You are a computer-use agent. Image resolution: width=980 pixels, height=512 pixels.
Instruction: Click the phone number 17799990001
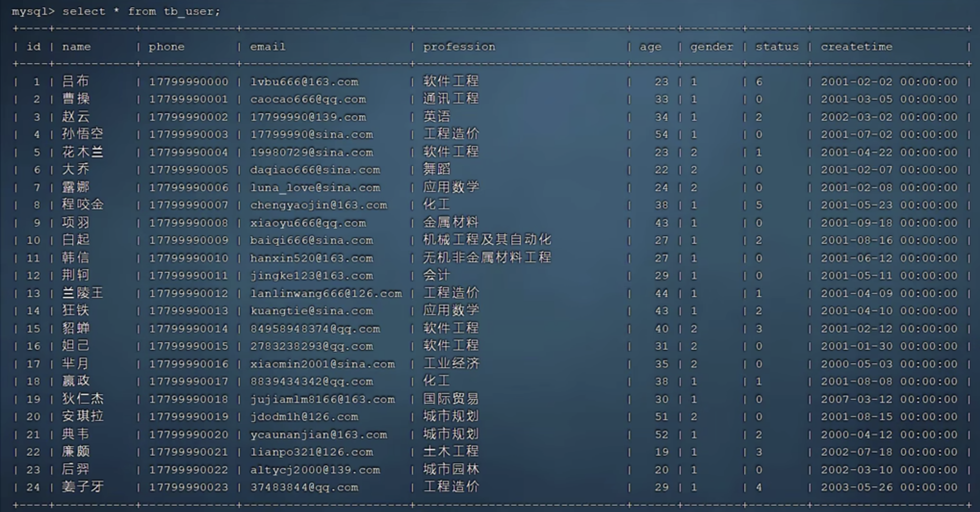click(x=188, y=99)
